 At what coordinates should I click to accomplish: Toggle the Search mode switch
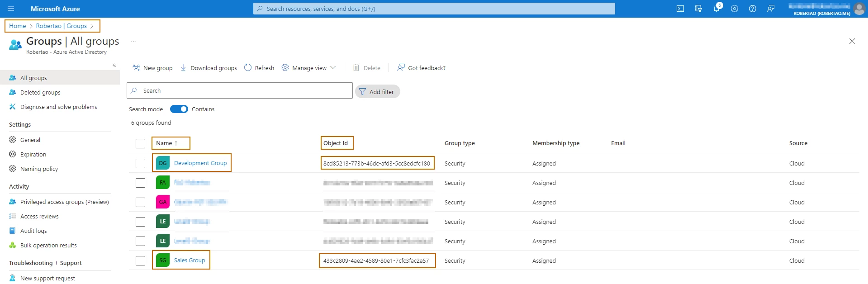pos(179,109)
